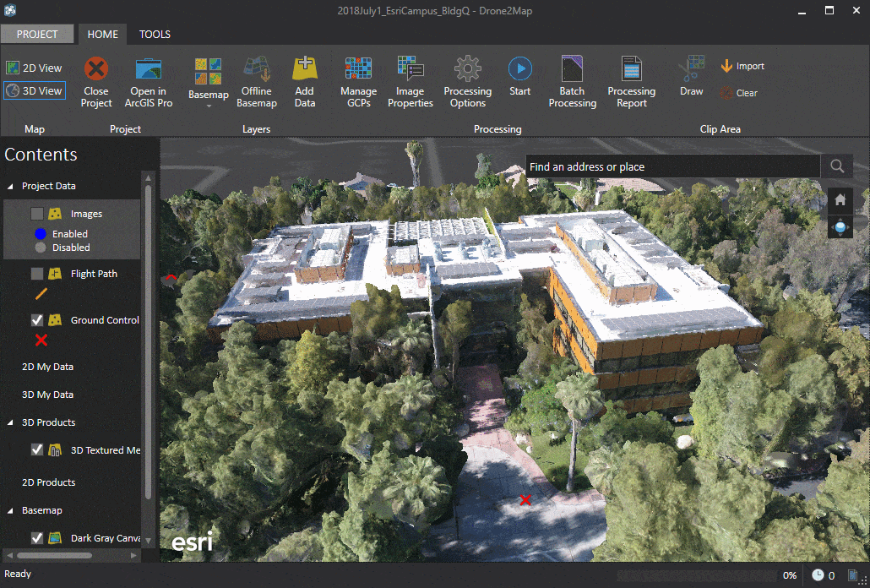Switch to the TOOLS tab
The height and width of the screenshot is (588, 870).
click(155, 34)
